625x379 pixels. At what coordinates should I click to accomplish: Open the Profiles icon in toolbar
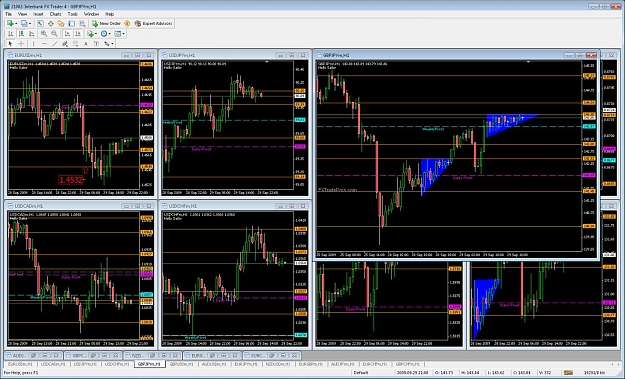click(x=24, y=24)
